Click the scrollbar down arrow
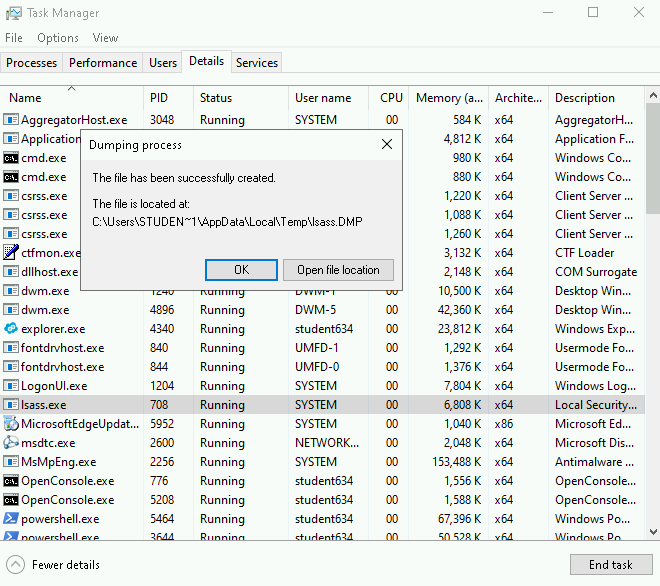Image resolution: width=660 pixels, height=586 pixels. [652, 531]
